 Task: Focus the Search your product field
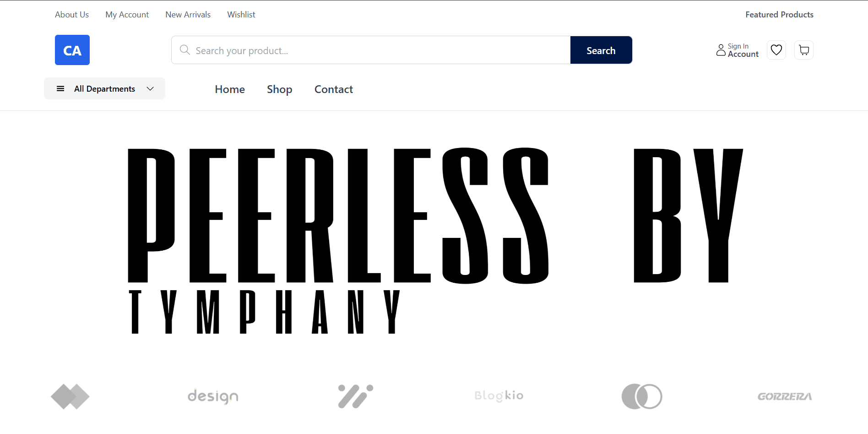pyautogui.click(x=371, y=50)
